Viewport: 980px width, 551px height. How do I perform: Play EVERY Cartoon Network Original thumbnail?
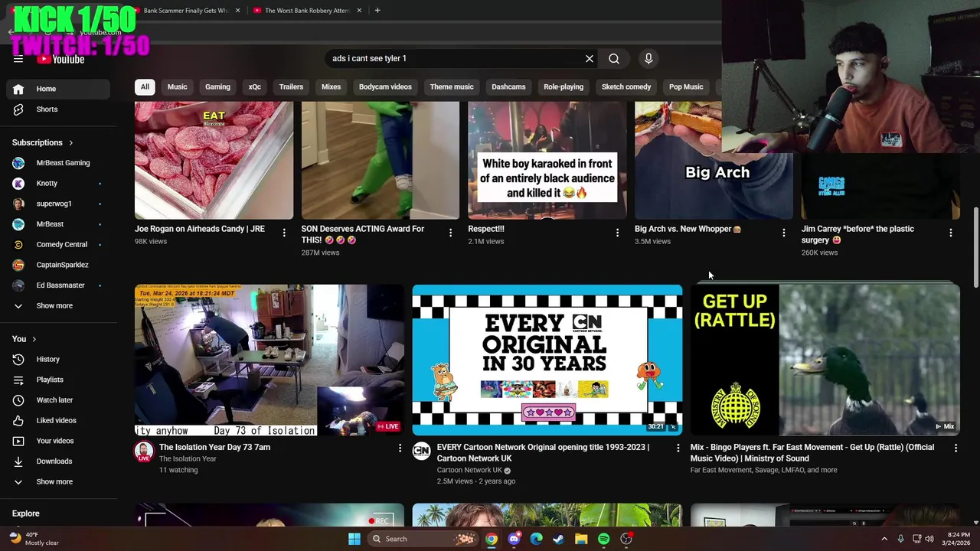tap(547, 360)
